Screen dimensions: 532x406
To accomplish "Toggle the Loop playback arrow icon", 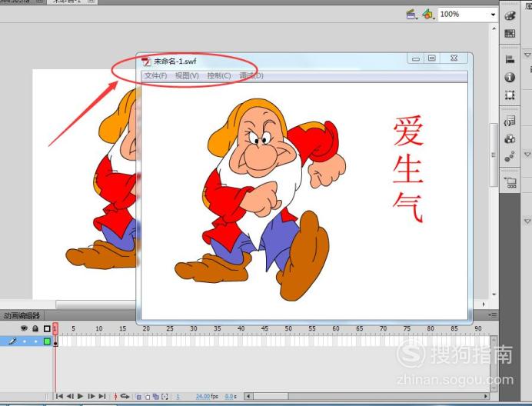I will [125, 396].
